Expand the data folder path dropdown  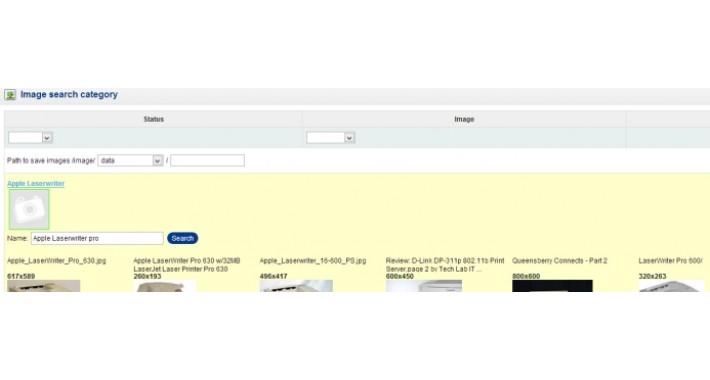click(x=130, y=160)
